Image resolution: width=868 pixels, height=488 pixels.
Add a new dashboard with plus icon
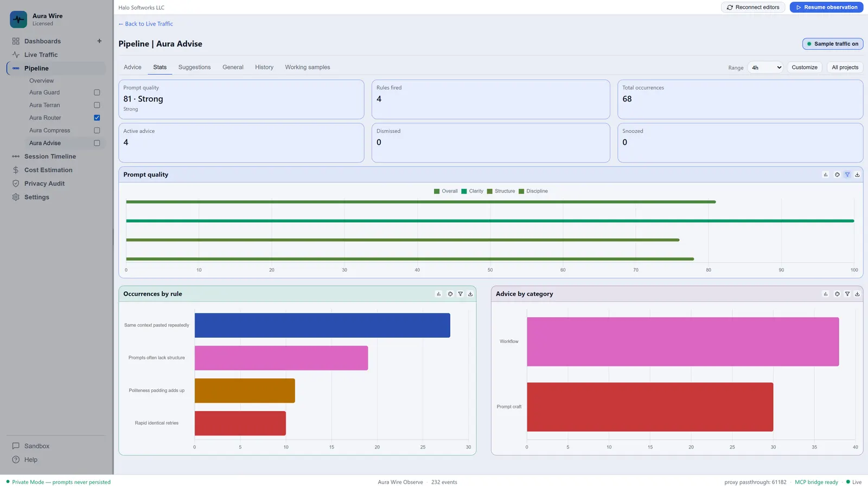coord(99,41)
